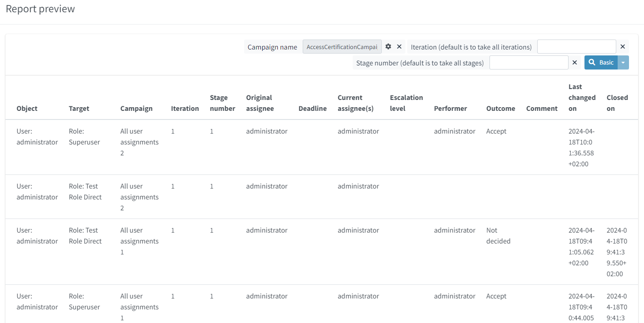Click the Outcome column header
The image size is (644, 323).
pyautogui.click(x=500, y=109)
